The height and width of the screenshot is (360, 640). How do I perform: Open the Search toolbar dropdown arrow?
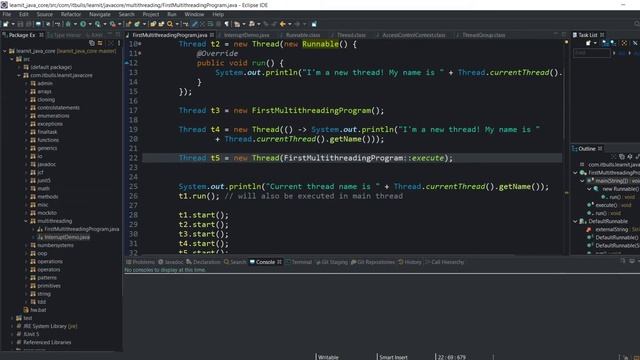click(177, 24)
